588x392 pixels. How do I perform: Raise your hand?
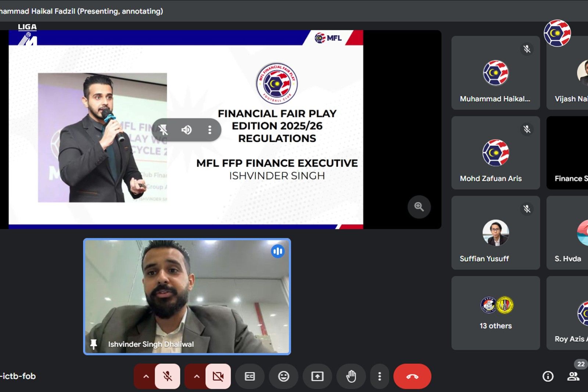(351, 376)
